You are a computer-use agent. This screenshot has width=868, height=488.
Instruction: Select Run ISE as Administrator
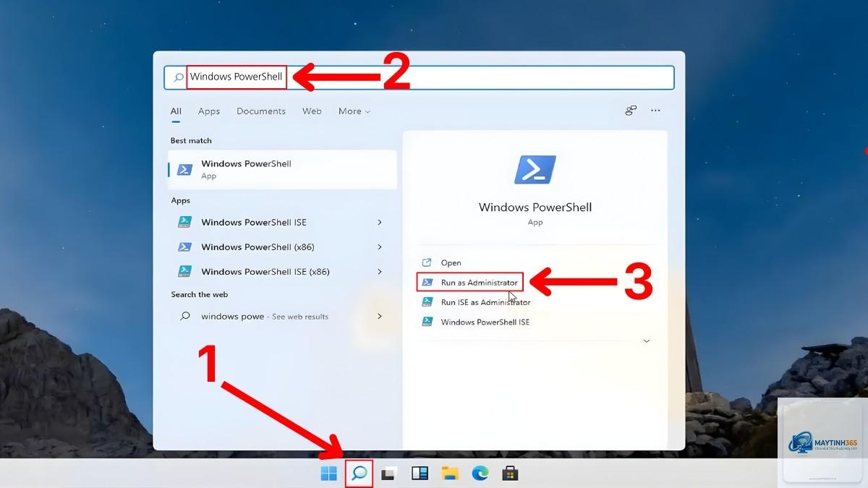point(485,302)
